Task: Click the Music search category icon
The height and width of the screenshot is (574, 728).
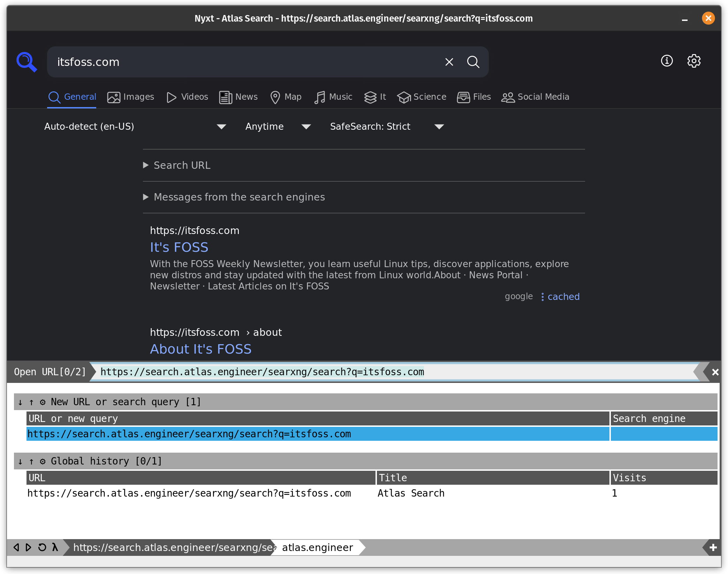Action: coord(321,97)
